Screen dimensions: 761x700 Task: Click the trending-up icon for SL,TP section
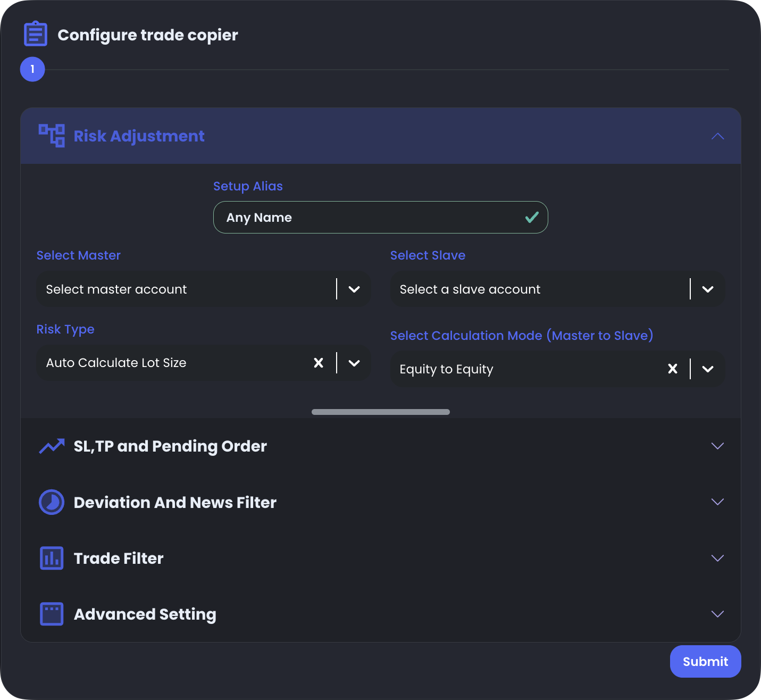52,446
